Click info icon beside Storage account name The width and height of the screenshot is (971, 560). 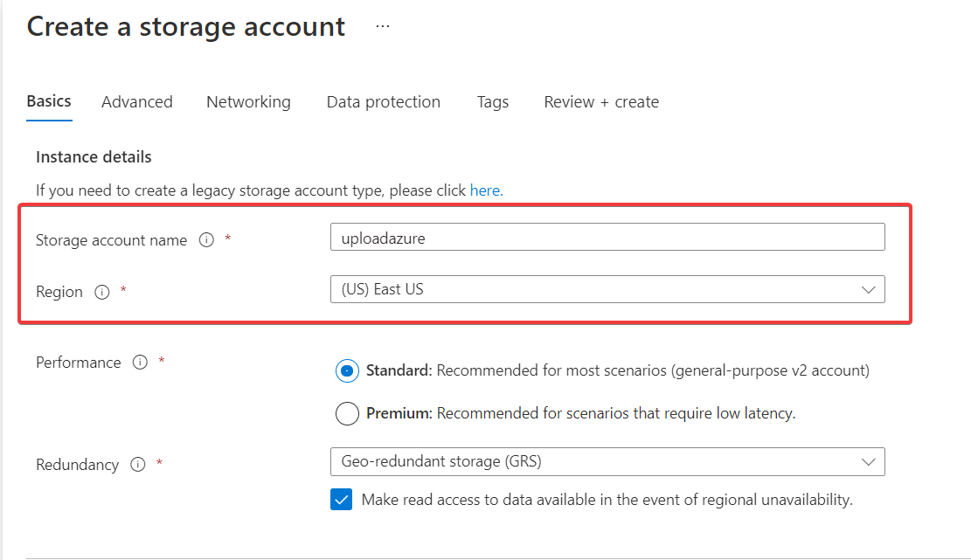click(206, 240)
